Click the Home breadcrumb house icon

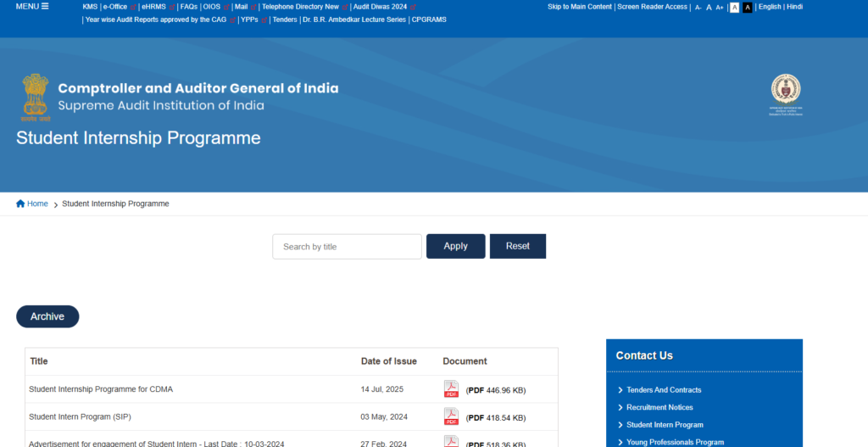[x=20, y=204]
